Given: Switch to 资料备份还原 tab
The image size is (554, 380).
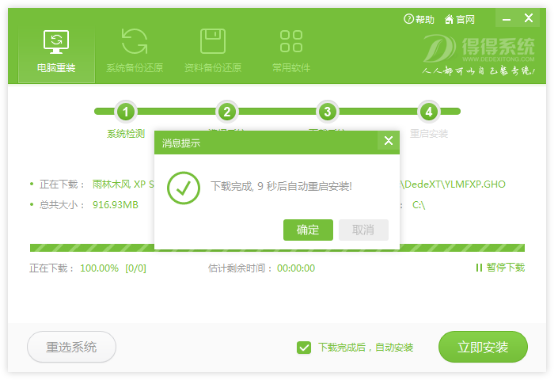Looking at the screenshot, I should (213, 52).
